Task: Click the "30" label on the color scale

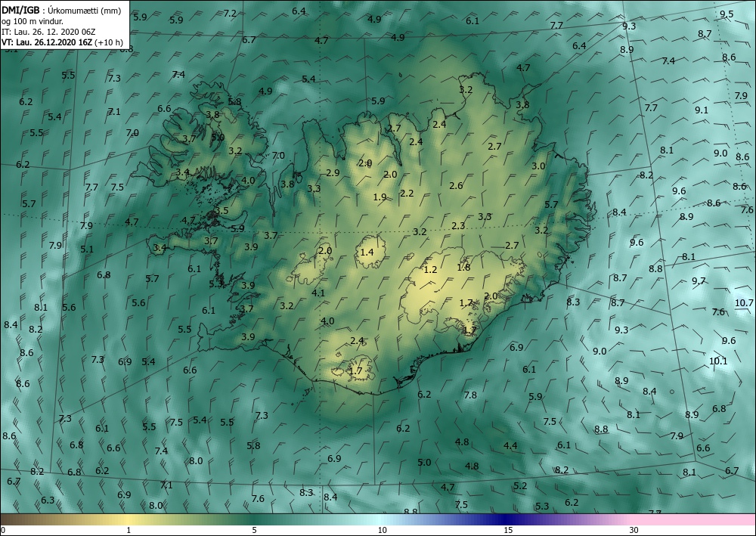Action: 634,530
